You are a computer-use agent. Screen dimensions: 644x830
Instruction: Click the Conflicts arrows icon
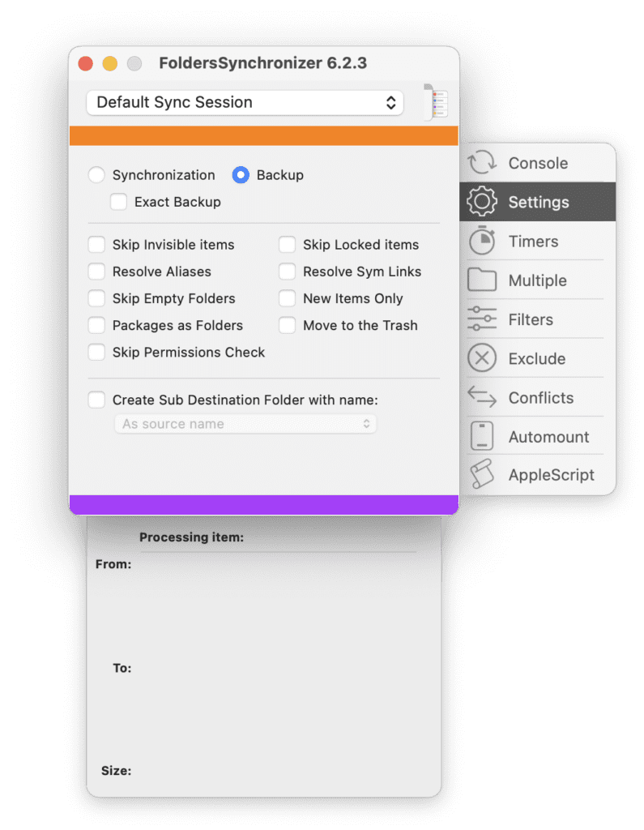481,396
